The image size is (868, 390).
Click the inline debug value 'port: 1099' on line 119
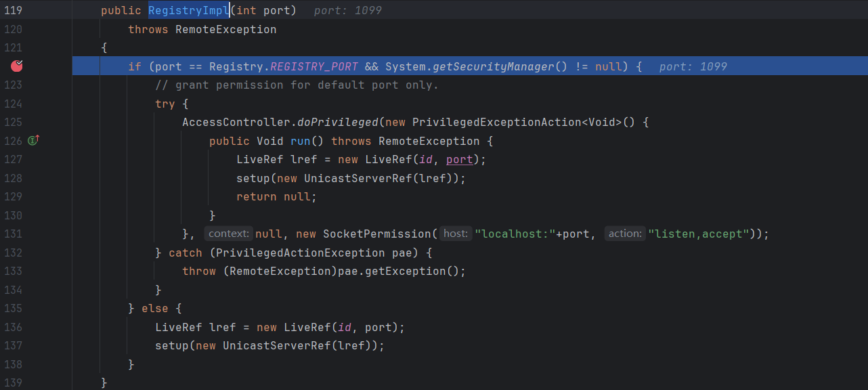pos(347,11)
